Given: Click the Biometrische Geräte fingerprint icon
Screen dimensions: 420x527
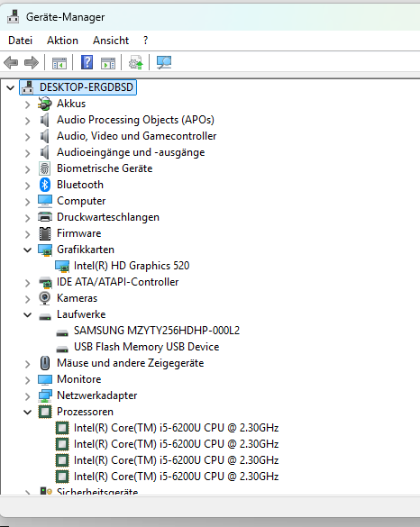Looking at the screenshot, I should [x=45, y=168].
